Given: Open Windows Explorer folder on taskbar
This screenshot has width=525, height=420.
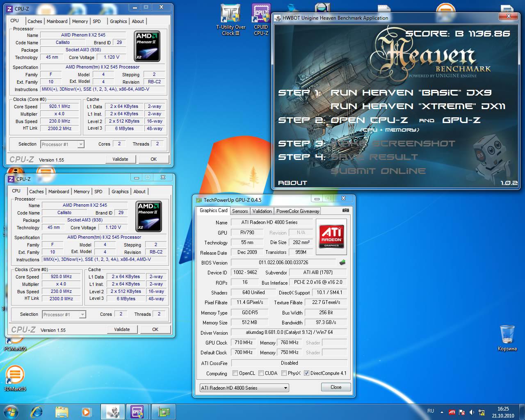Looking at the screenshot, I should tap(62, 411).
